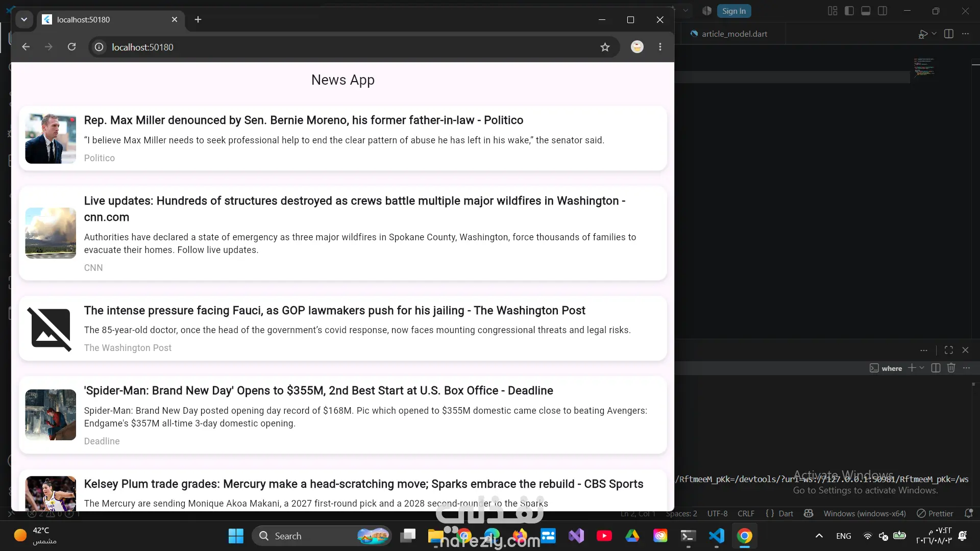The width and height of the screenshot is (980, 551).
Task: Open Google Drive from the taskbar
Action: [632, 536]
